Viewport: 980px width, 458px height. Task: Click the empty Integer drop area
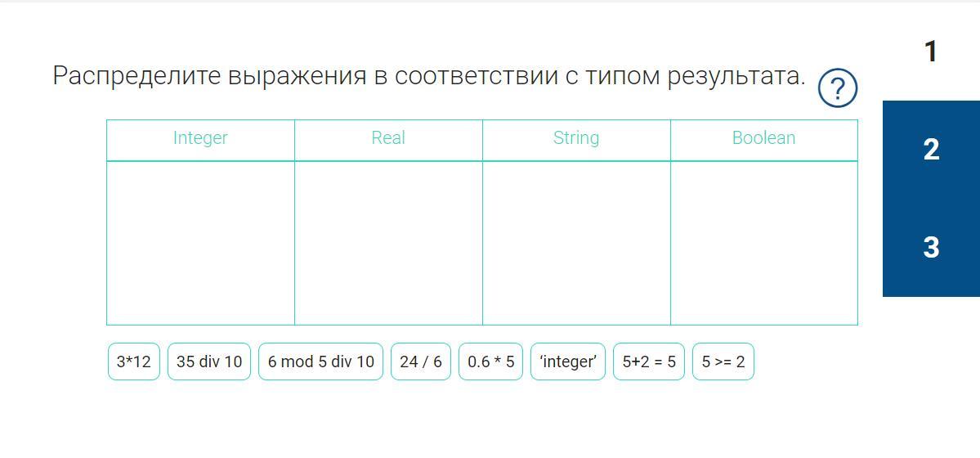click(200, 243)
